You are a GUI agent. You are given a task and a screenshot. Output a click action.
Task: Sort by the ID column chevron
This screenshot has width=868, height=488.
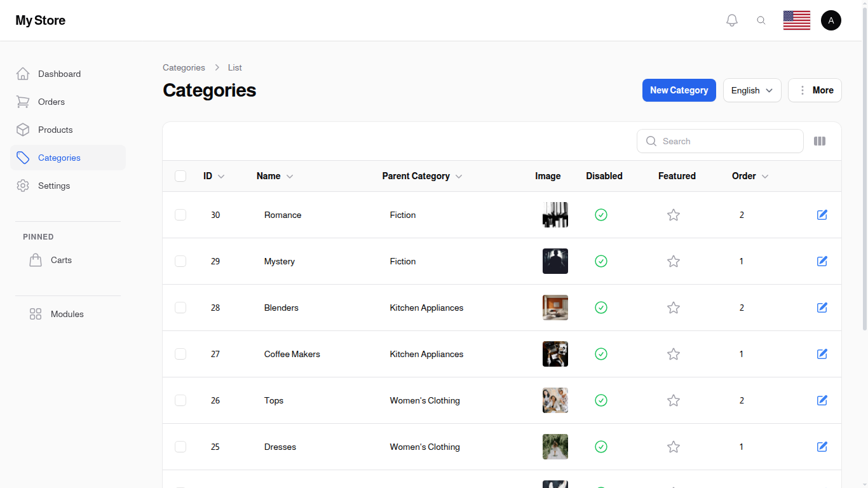tap(221, 176)
